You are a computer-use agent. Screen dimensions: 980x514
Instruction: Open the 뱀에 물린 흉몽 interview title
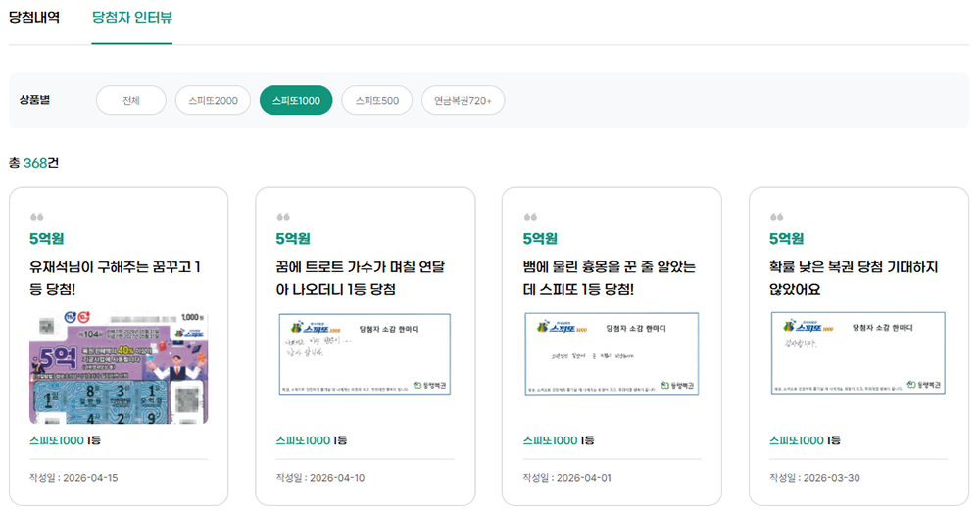pos(610,278)
